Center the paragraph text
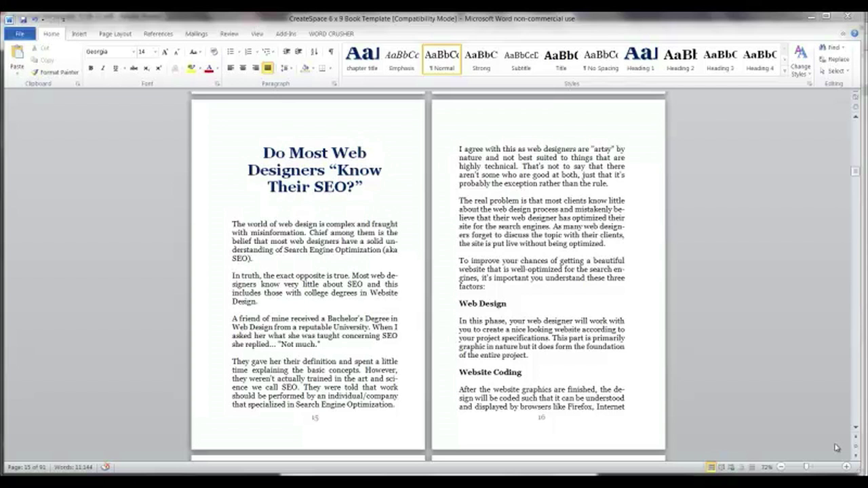 click(x=243, y=68)
